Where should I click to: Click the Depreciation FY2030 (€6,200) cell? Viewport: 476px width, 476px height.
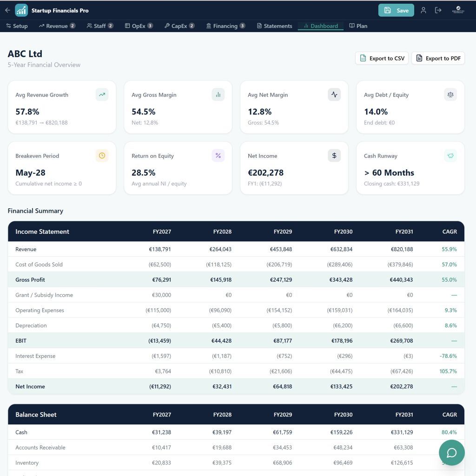click(x=343, y=325)
